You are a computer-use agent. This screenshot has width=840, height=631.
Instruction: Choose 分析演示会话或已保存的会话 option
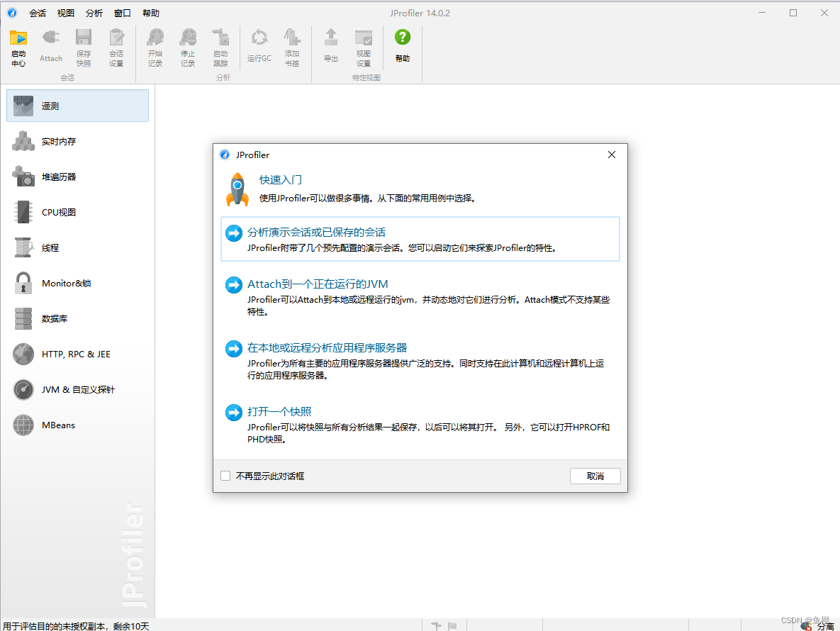(x=420, y=239)
